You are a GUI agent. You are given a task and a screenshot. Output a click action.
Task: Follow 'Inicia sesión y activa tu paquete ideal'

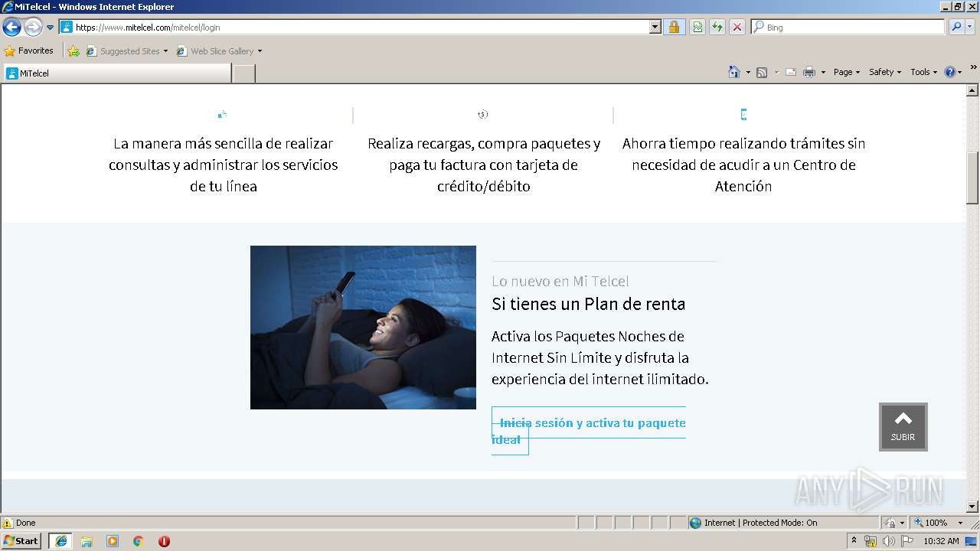[589, 431]
